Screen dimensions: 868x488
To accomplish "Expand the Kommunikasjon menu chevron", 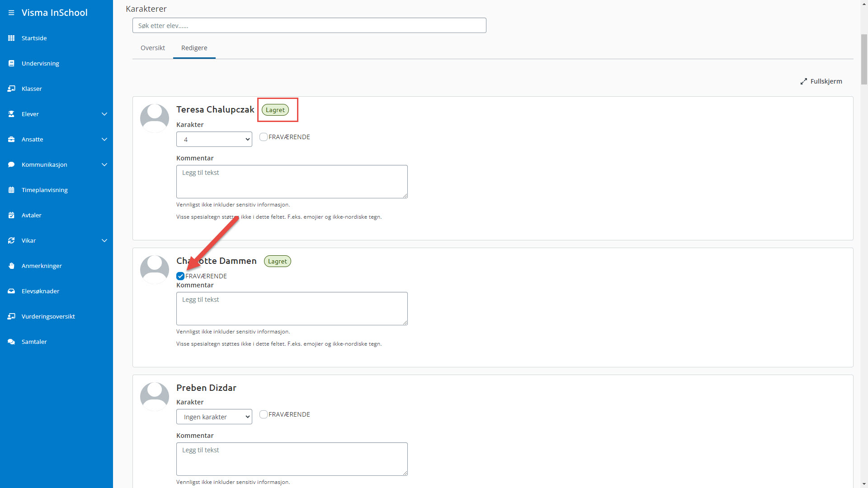I will click(104, 164).
